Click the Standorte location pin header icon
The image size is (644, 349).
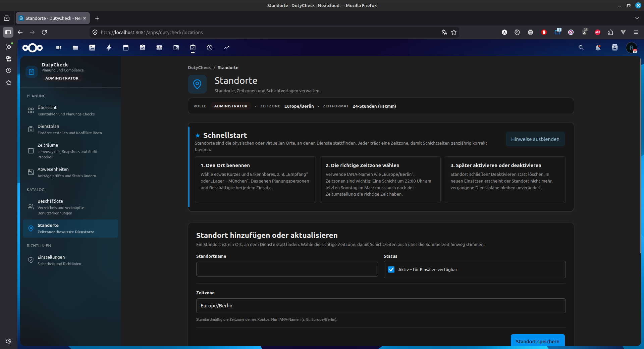click(x=197, y=84)
